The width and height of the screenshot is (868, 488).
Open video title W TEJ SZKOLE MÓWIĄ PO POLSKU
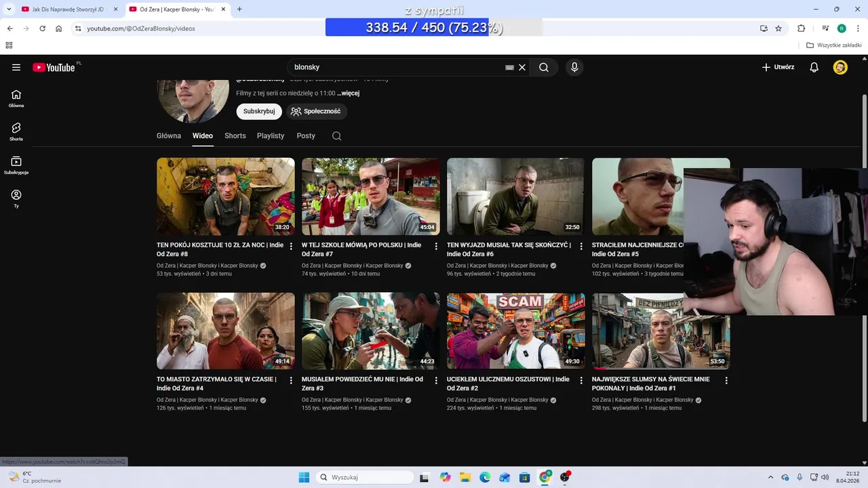click(361, 249)
